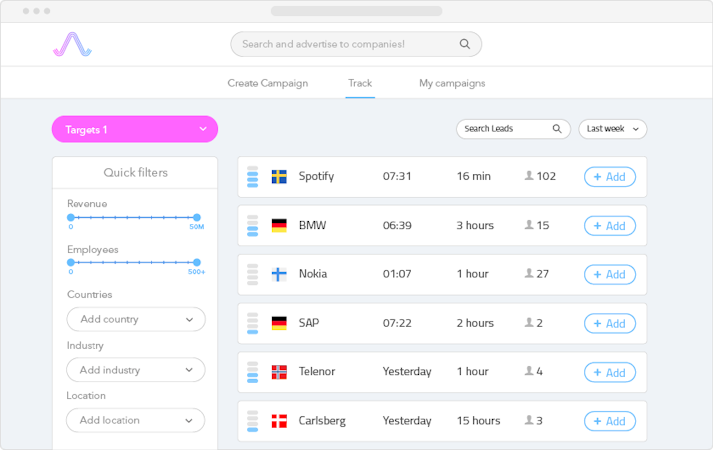Open the Add country dropdown
The image size is (713, 450).
136,319
